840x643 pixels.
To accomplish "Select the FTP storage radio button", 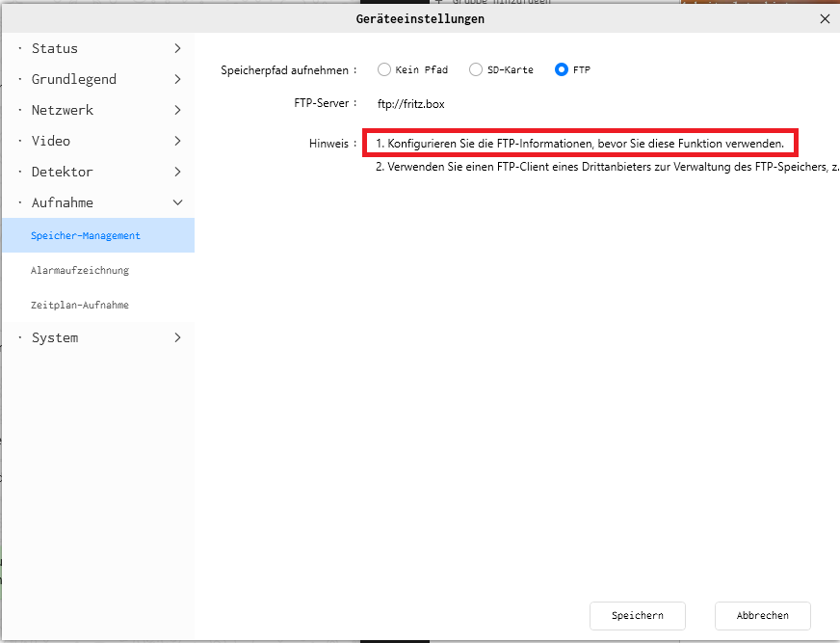I will [562, 69].
